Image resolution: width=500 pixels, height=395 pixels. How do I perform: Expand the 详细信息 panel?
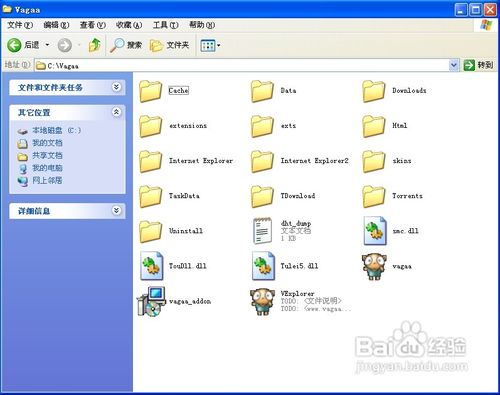pos(116,211)
